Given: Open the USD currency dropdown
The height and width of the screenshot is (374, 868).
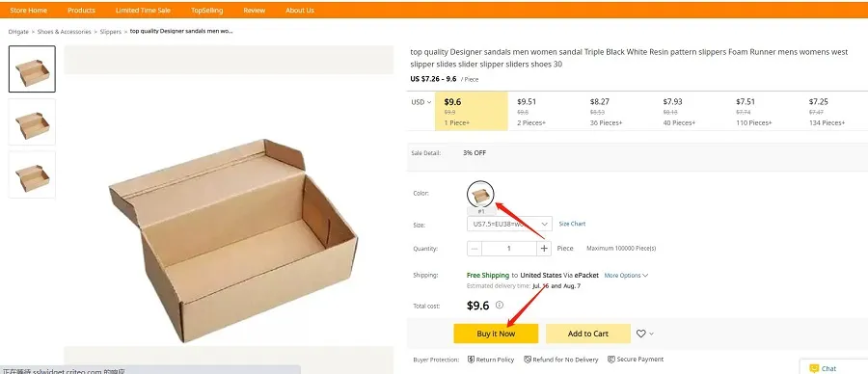Looking at the screenshot, I should (x=420, y=102).
